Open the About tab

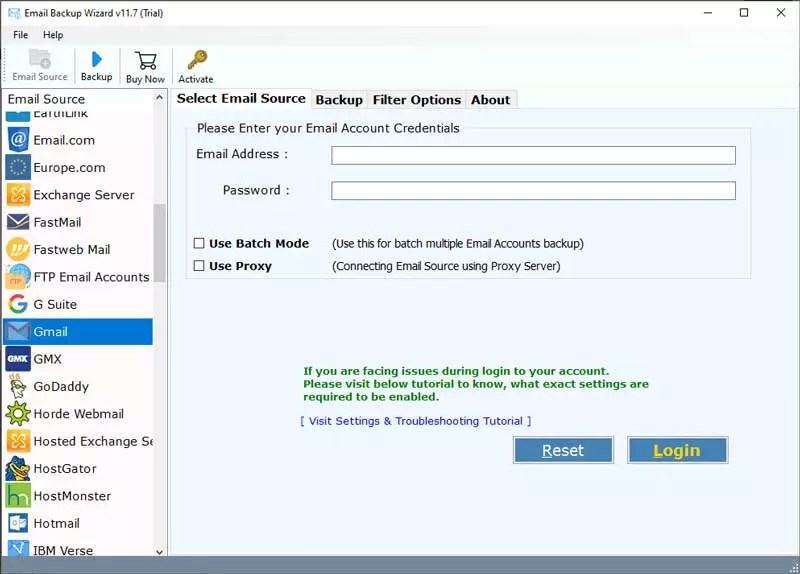point(490,99)
